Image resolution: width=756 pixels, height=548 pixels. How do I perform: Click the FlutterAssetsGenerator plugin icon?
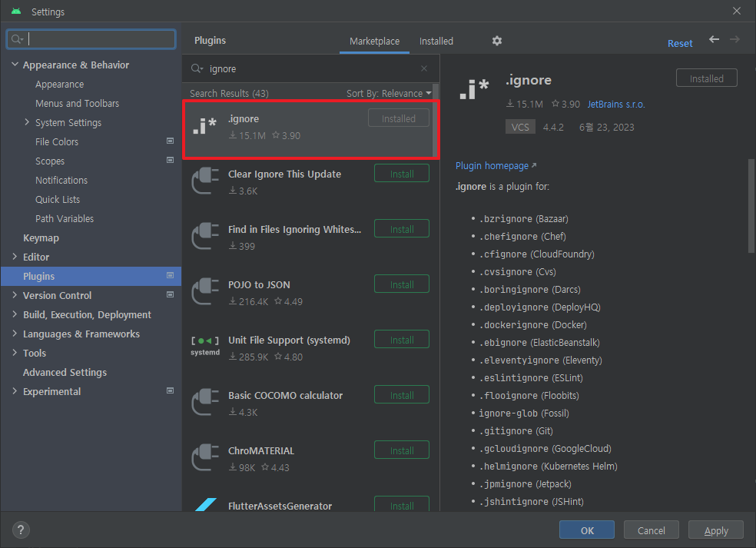point(205,505)
